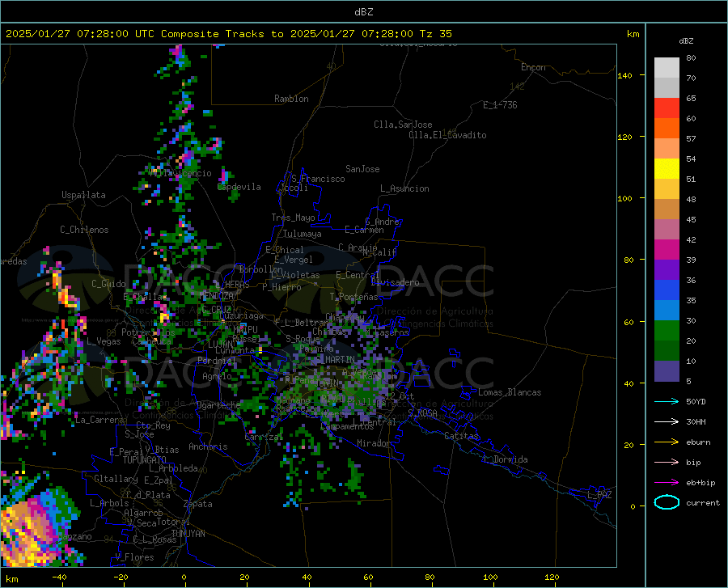Click the Encon place label
Viewport: 728px width, 588px height.
coord(533,67)
